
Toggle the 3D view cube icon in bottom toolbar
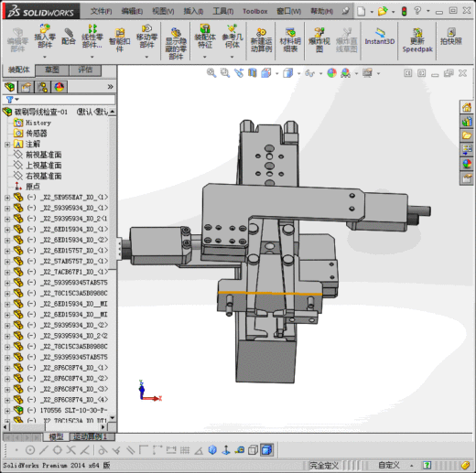(x=267, y=450)
